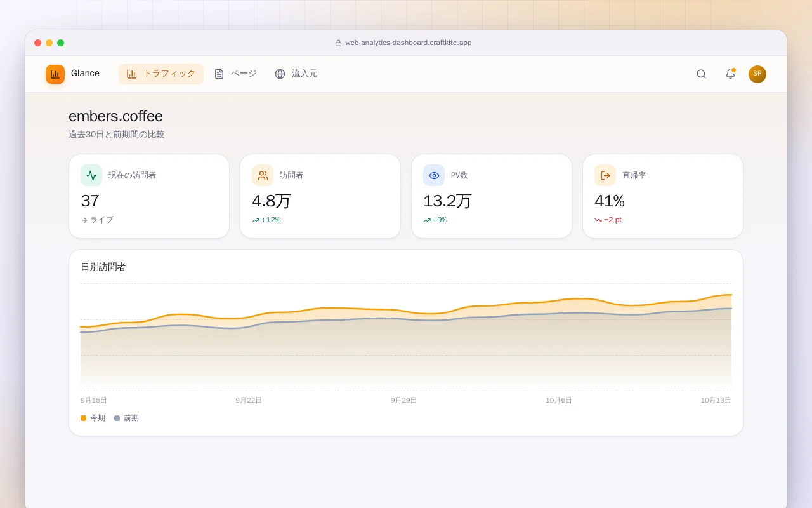Screen dimensions: 812x508
Task: Click the people icon on 訪問者 card
Action: [263, 175]
